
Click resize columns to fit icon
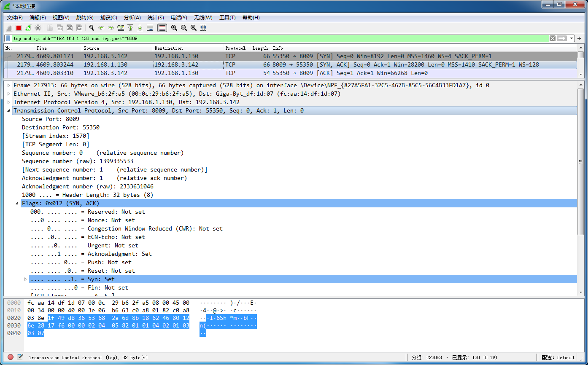[203, 28]
